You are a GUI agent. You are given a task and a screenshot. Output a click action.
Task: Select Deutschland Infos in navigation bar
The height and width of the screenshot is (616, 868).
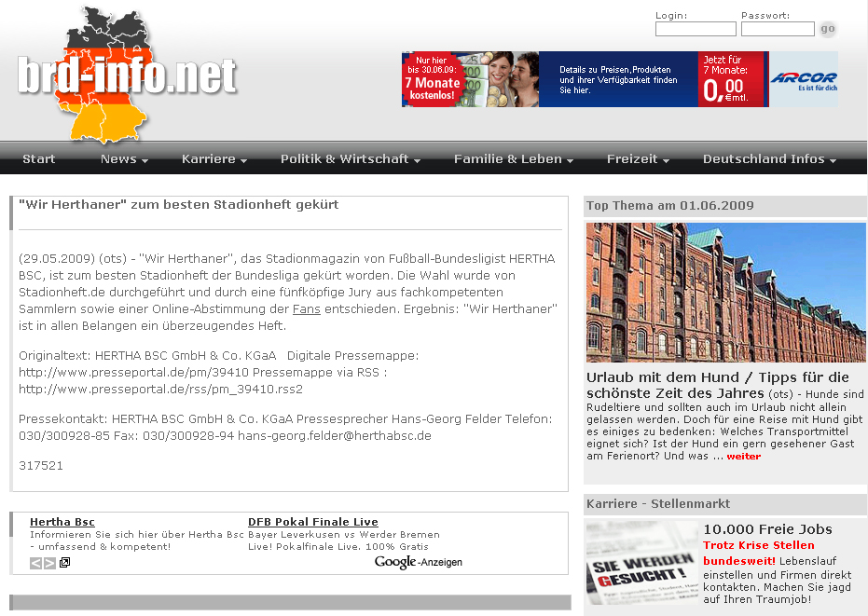click(x=768, y=159)
